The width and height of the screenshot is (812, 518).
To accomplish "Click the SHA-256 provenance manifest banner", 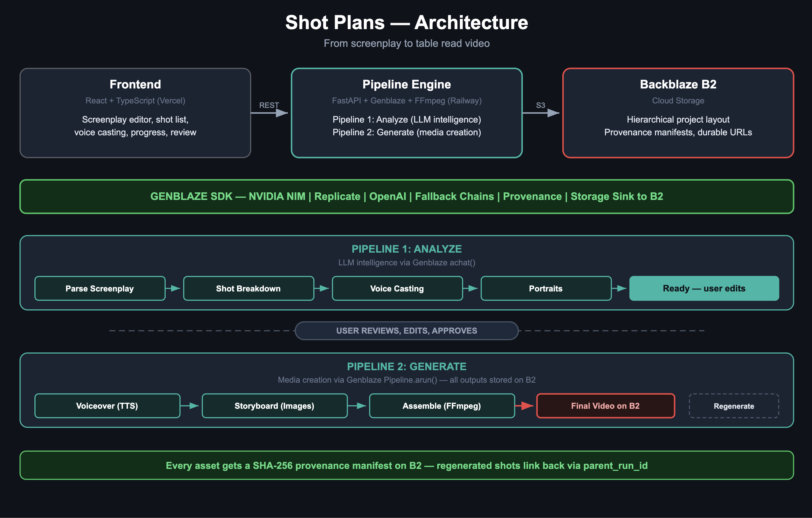I will pyautogui.click(x=407, y=465).
